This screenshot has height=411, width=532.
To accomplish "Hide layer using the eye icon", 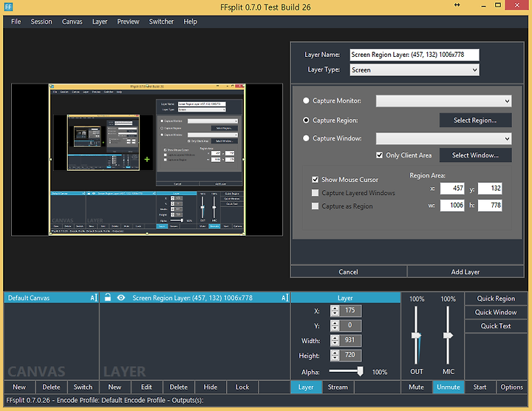I will (x=120, y=298).
